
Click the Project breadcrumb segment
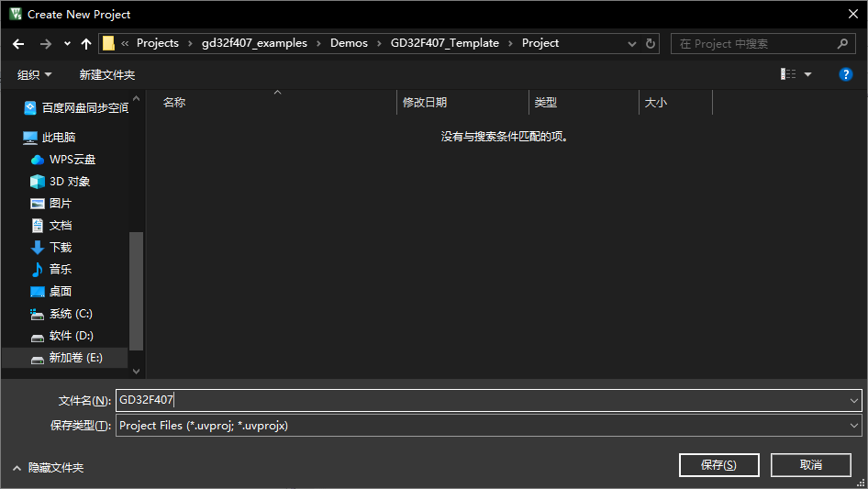[540, 43]
